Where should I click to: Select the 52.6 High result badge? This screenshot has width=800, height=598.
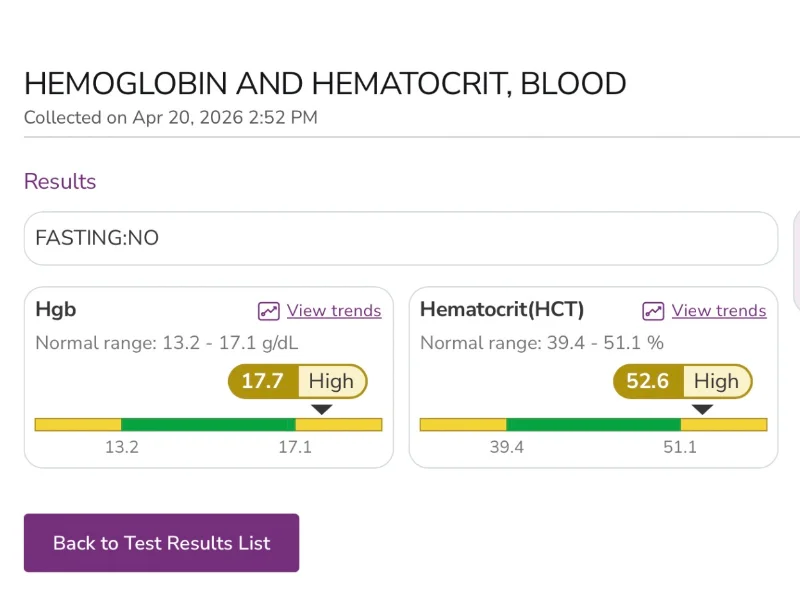pyautogui.click(x=683, y=381)
